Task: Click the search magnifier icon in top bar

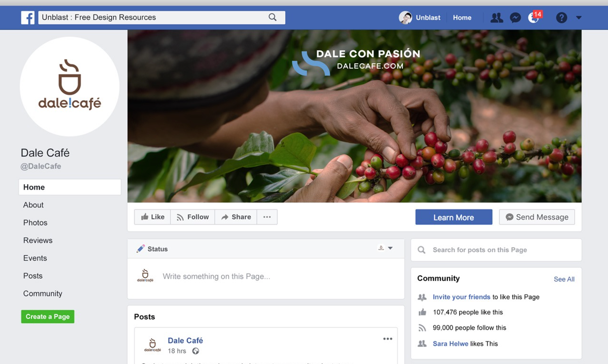Action: (272, 17)
